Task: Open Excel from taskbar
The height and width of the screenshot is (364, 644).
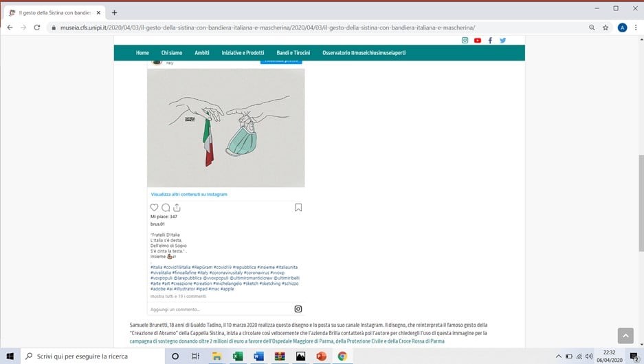Action: click(x=237, y=356)
